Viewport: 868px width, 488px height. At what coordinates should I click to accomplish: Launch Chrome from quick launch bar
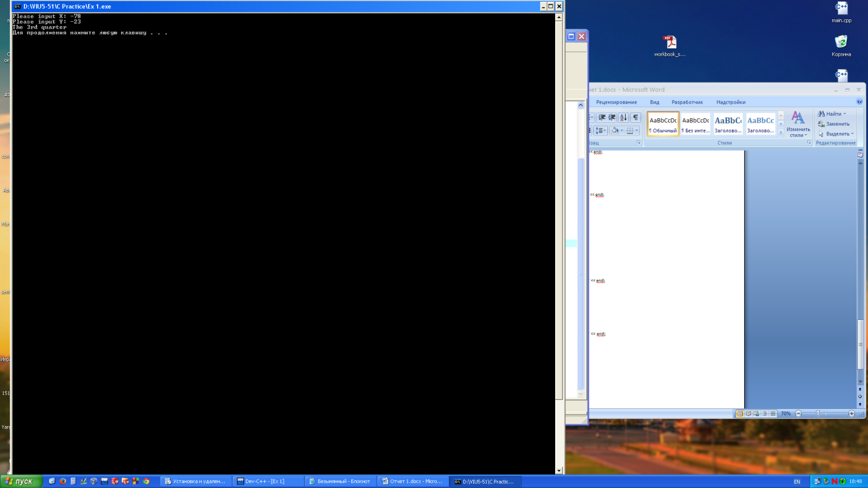tap(146, 481)
